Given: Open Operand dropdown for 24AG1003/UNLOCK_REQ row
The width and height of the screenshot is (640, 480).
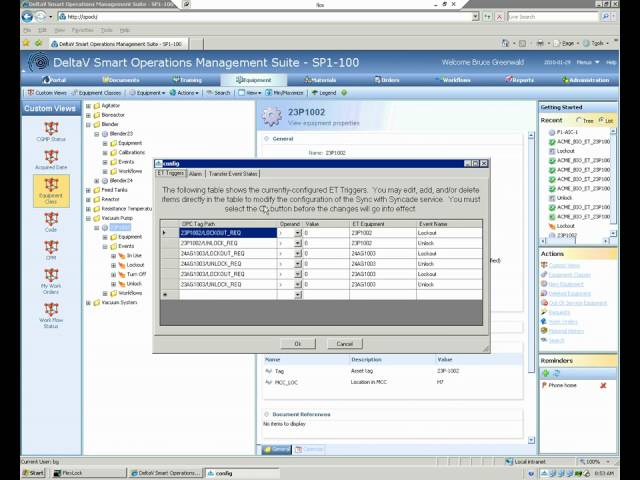Looking at the screenshot, I should pos(298,264).
